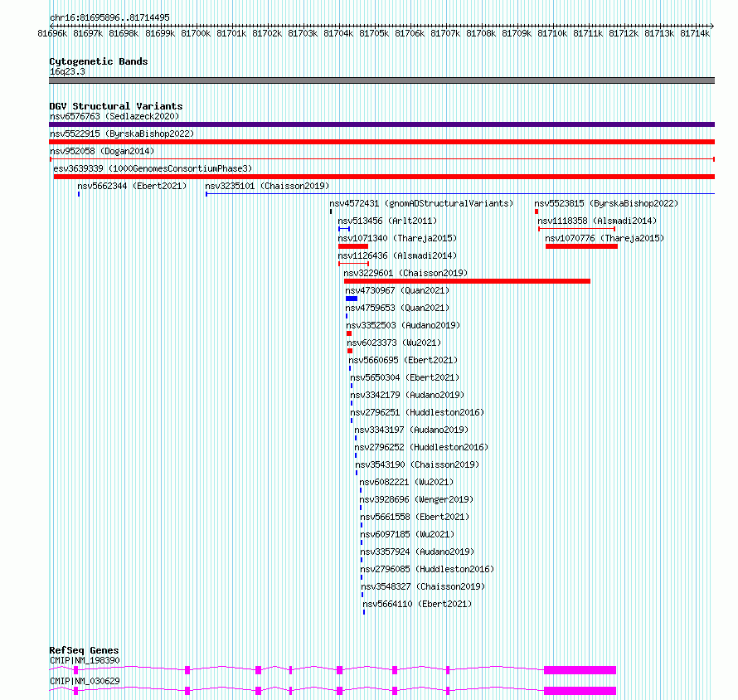The height and width of the screenshot is (700, 738).
Task: Select the thick red esv3639339 bar
Action: [x=384, y=177]
